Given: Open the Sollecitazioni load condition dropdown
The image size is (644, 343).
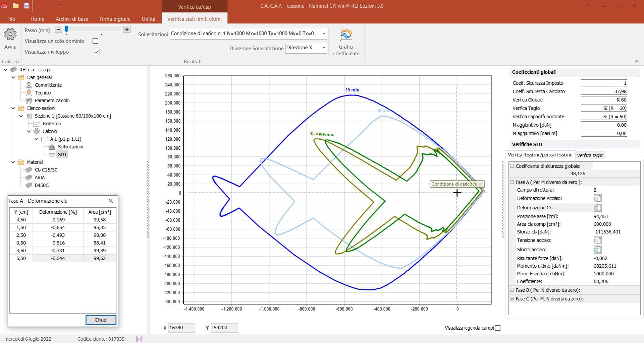Looking at the screenshot, I should click(x=324, y=34).
